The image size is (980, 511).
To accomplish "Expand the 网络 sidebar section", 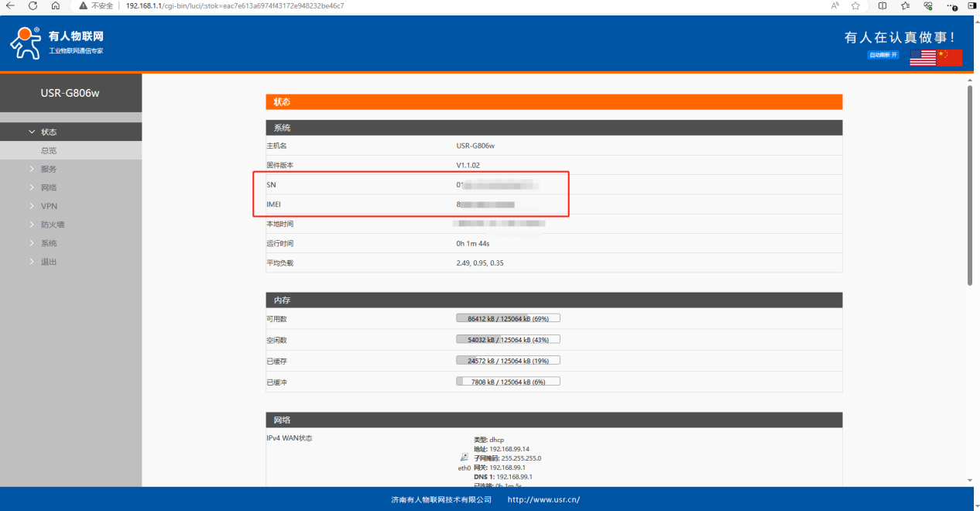I will 48,187.
